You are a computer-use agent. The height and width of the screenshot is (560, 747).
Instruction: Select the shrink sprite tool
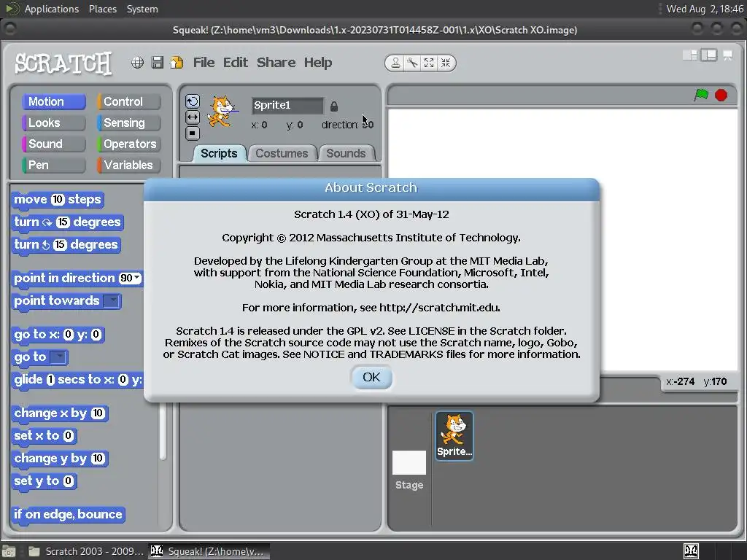click(446, 63)
